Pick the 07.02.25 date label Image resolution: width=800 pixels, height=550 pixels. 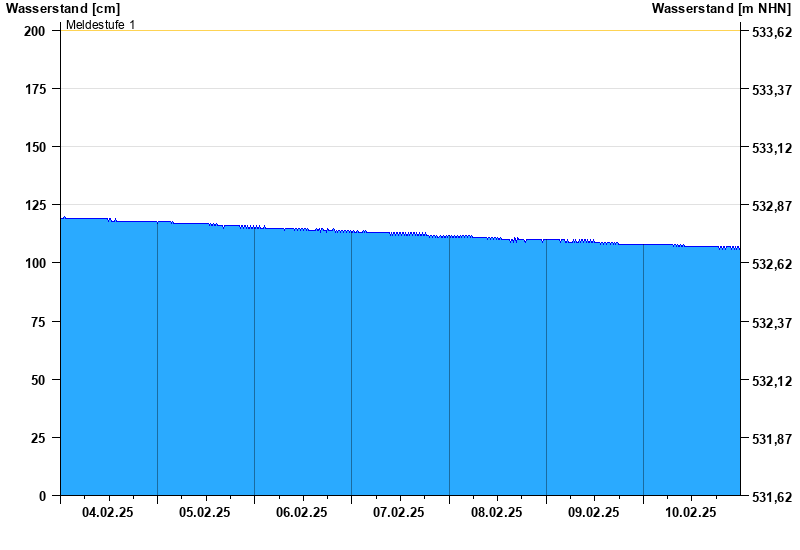(399, 512)
